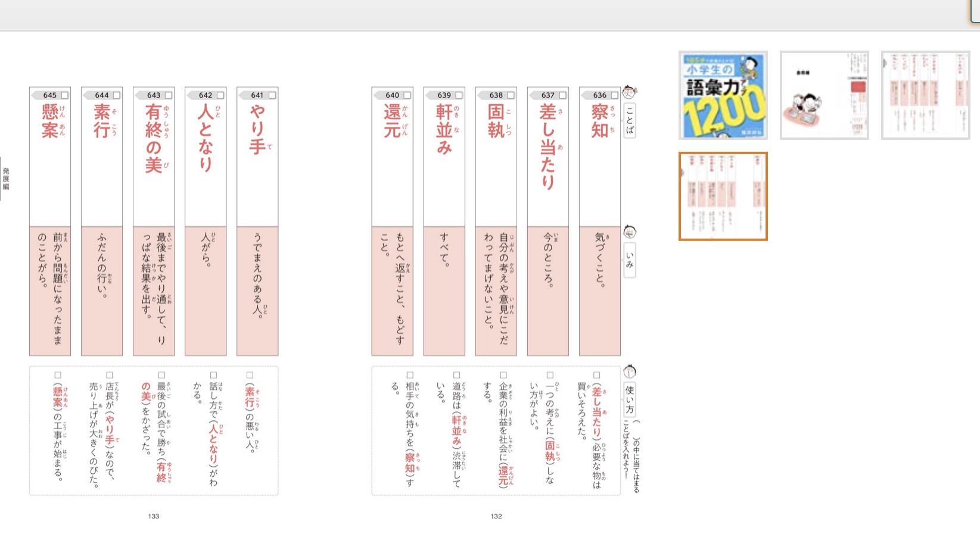Click the 使い方 label box
Image resolution: width=980 pixels, height=553 pixels.
[x=629, y=399]
